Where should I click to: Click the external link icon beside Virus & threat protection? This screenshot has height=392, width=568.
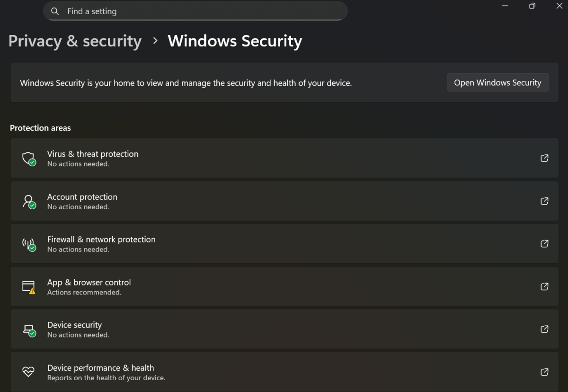coord(544,158)
